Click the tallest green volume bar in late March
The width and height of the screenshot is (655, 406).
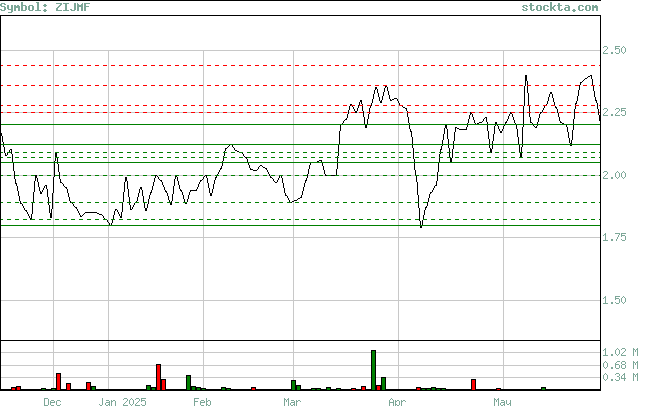373,370
